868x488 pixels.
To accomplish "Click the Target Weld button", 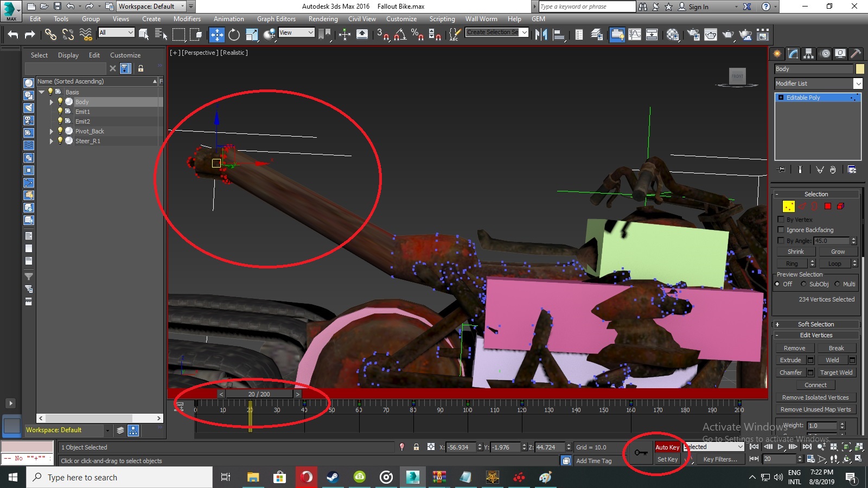I will point(836,373).
